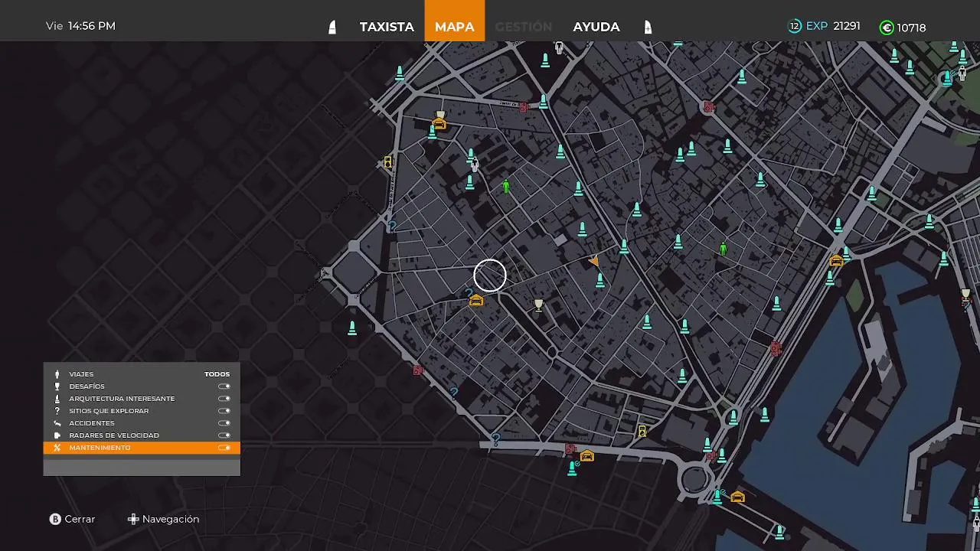This screenshot has width=980, height=551.
Task: Click the camera icon in the Radares row
Action: pos(57,435)
